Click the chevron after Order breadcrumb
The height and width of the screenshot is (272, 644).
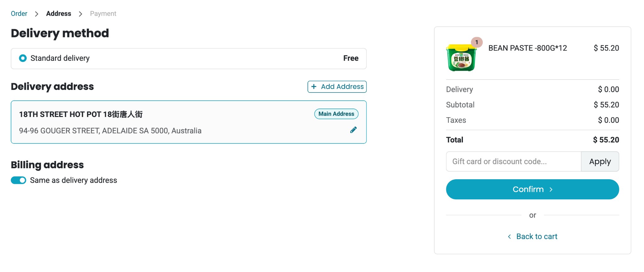(36, 14)
